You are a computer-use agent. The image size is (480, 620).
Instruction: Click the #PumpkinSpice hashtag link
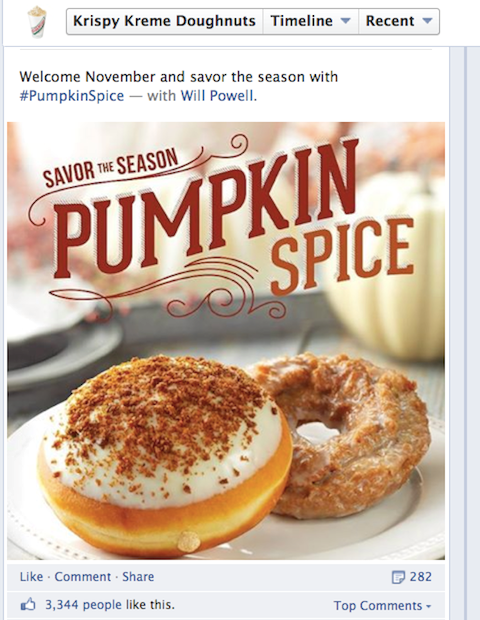click(x=72, y=96)
